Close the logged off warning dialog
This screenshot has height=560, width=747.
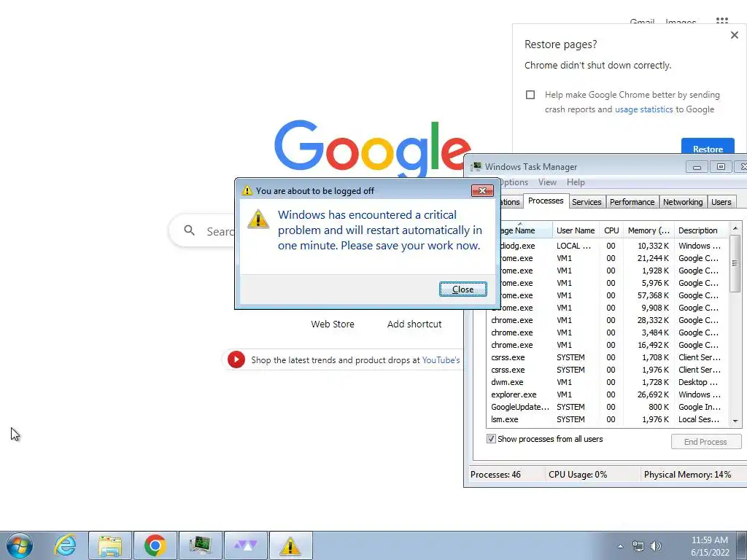462,289
